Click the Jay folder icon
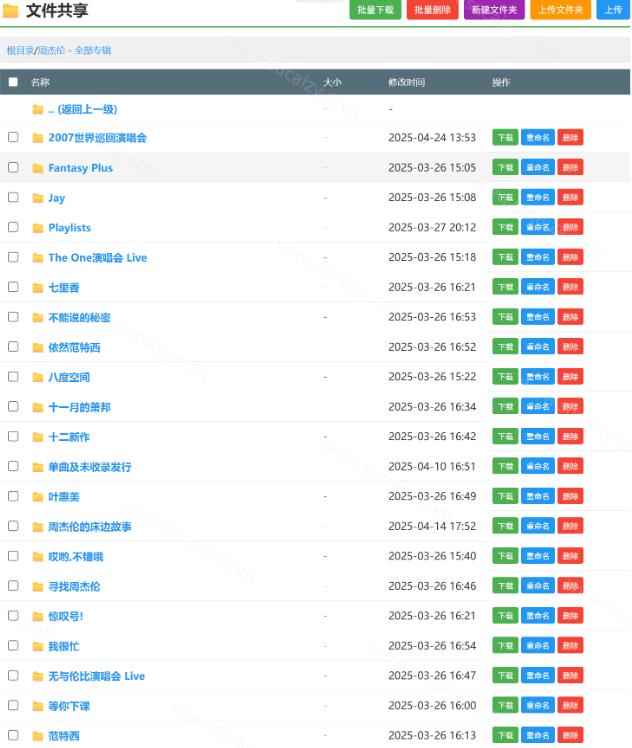 [38, 198]
